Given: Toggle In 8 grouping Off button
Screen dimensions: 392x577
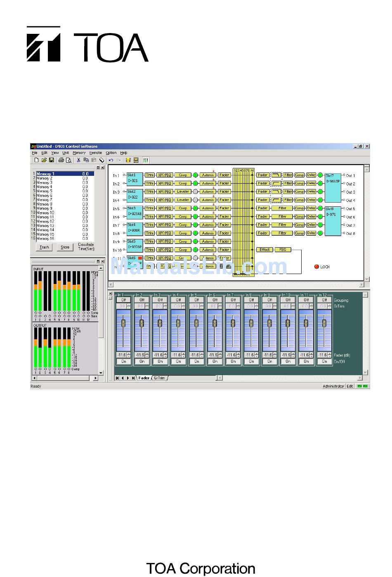Looking at the screenshot, I should click(x=251, y=300).
